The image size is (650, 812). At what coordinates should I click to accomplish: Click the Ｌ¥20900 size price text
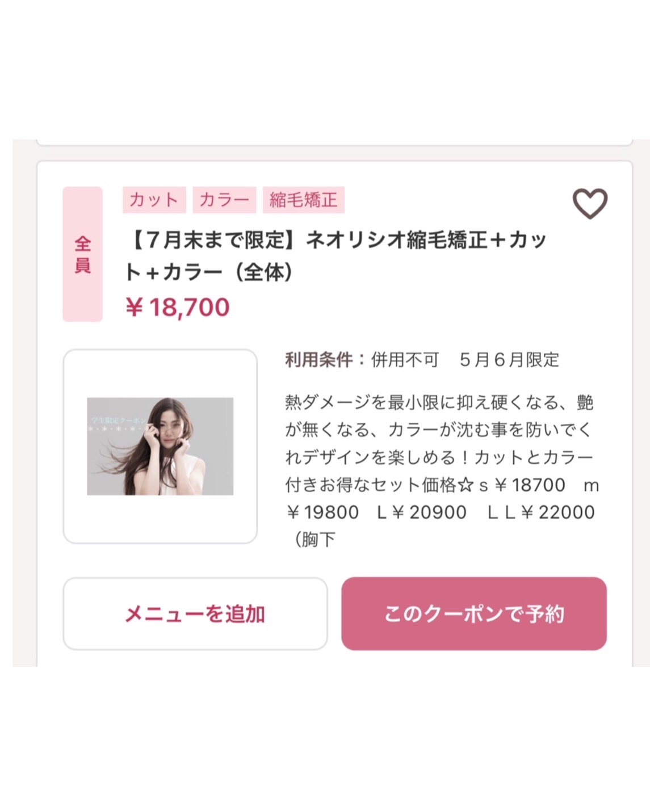[421, 512]
